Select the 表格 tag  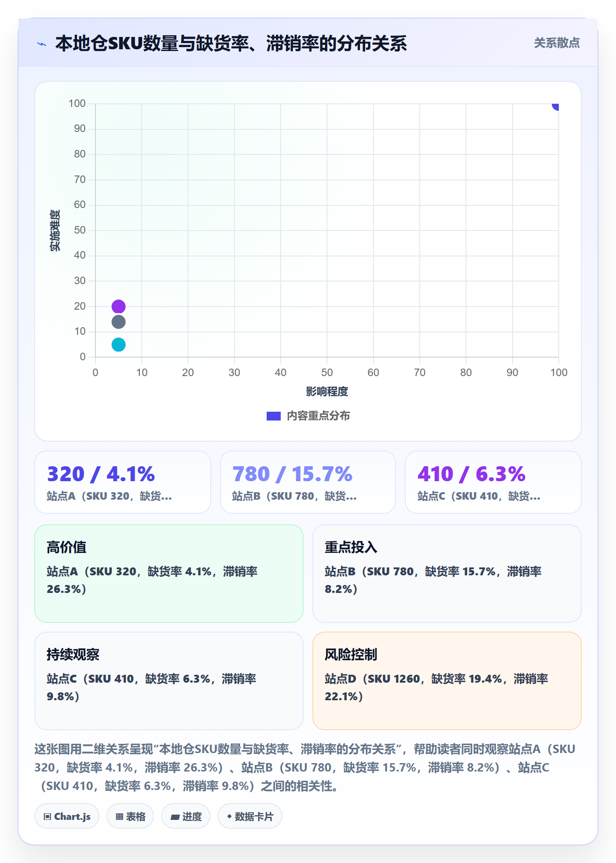(130, 816)
